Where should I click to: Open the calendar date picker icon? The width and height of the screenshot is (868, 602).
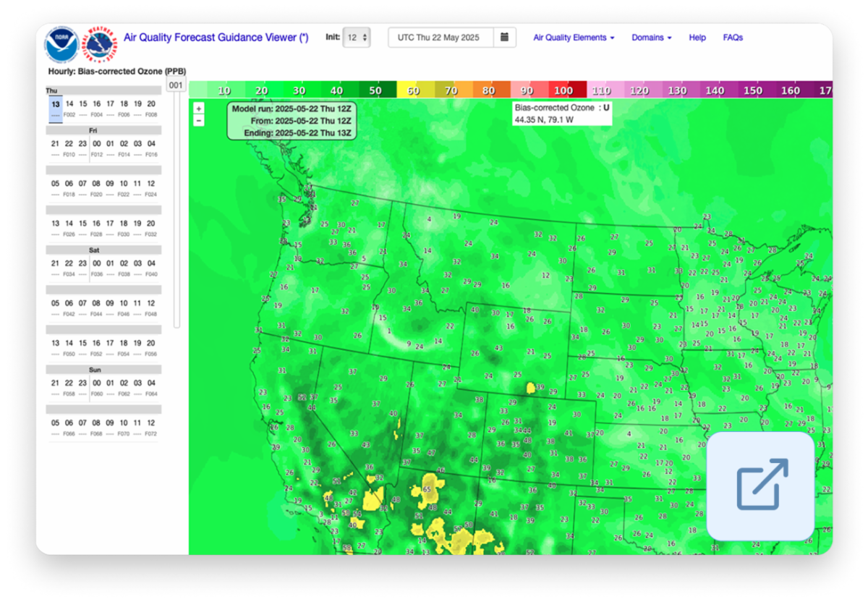(505, 38)
